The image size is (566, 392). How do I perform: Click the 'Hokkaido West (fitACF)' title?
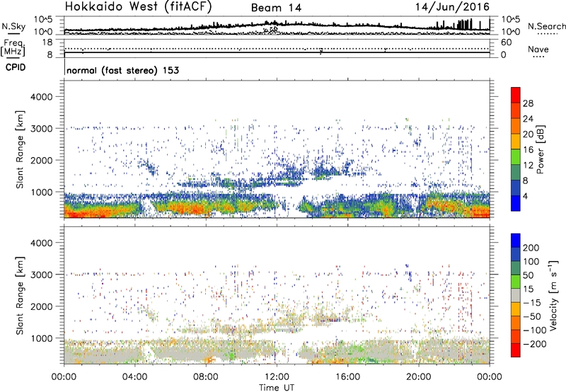pos(138,6)
